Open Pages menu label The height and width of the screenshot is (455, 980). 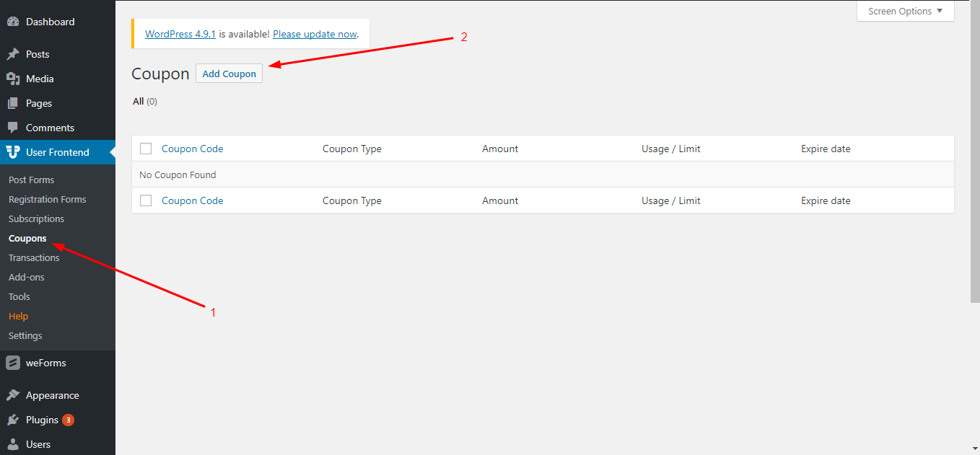(x=39, y=103)
